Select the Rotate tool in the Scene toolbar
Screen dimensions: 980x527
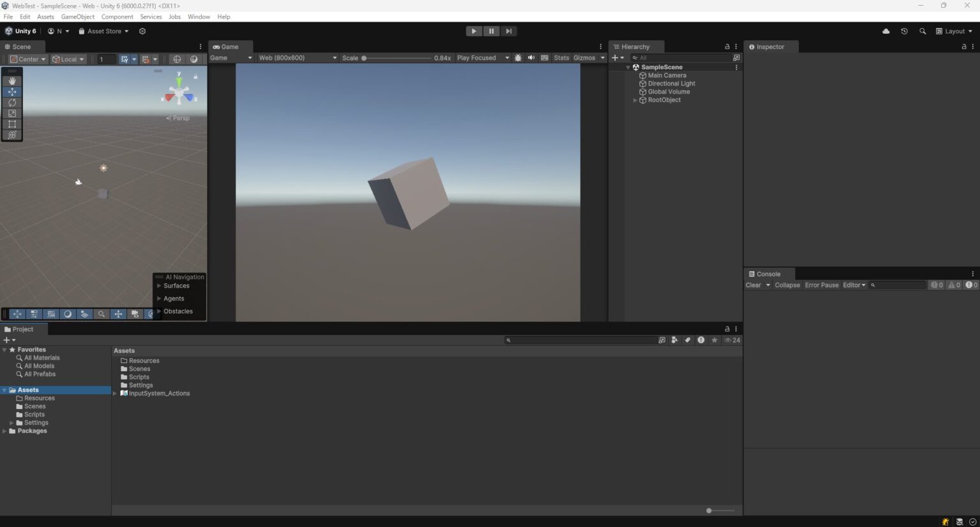(x=12, y=102)
